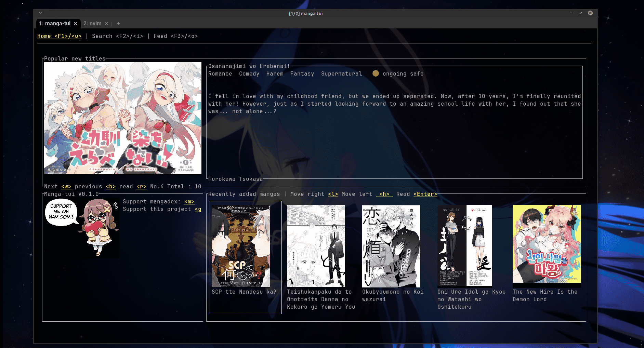The width and height of the screenshot is (644, 348).
Task: Click the author name Furokawa Tsukasa
Action: click(x=236, y=179)
